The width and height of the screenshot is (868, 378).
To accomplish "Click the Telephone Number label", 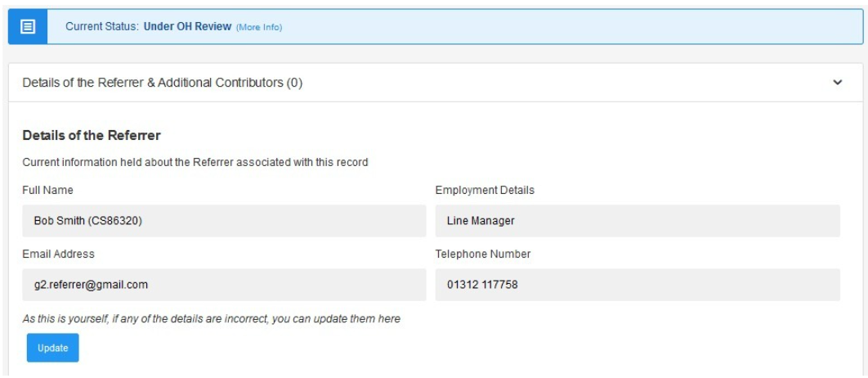I will tap(483, 254).
